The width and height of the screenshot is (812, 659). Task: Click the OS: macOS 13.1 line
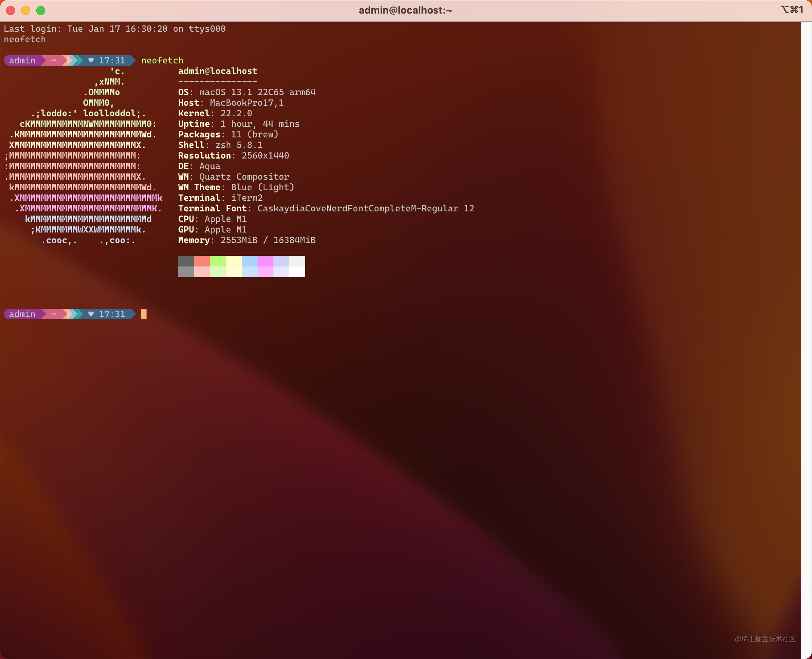tap(247, 92)
